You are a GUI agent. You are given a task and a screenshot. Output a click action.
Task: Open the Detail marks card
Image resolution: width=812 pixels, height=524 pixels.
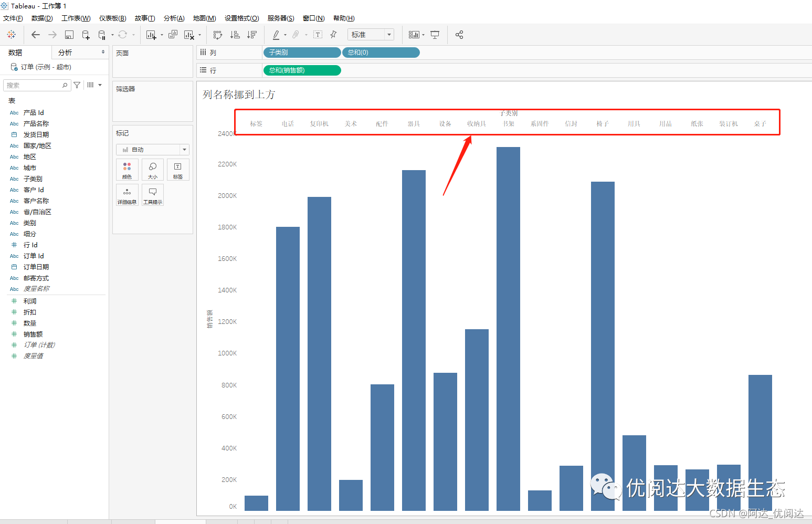(127, 195)
